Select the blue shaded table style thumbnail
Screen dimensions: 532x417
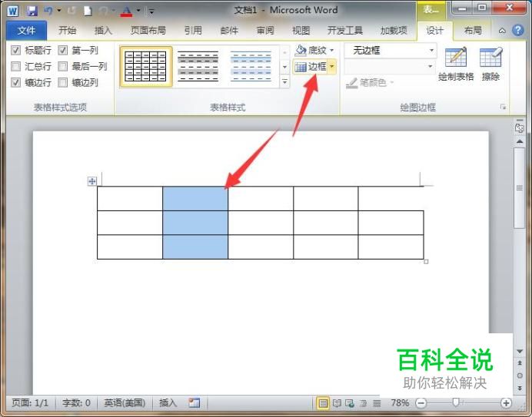(251, 67)
